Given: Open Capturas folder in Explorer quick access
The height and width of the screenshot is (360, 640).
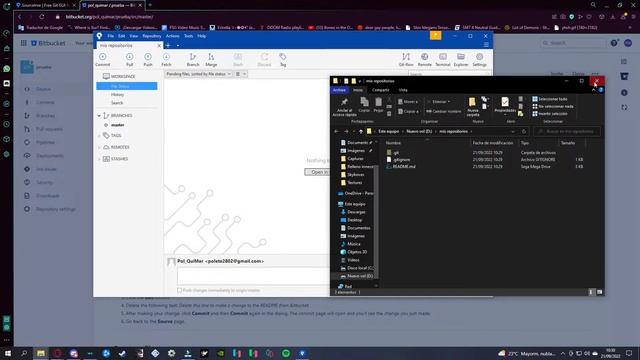Looking at the screenshot, I should point(352,159).
